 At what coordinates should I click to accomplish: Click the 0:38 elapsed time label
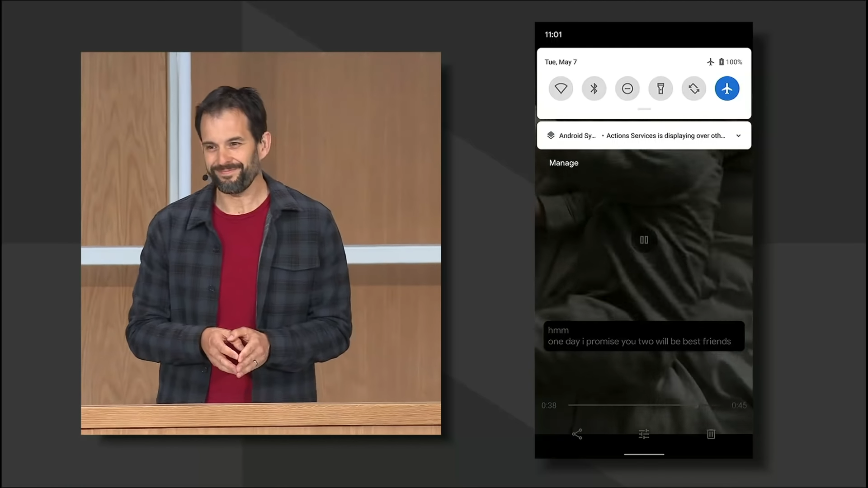(549, 405)
